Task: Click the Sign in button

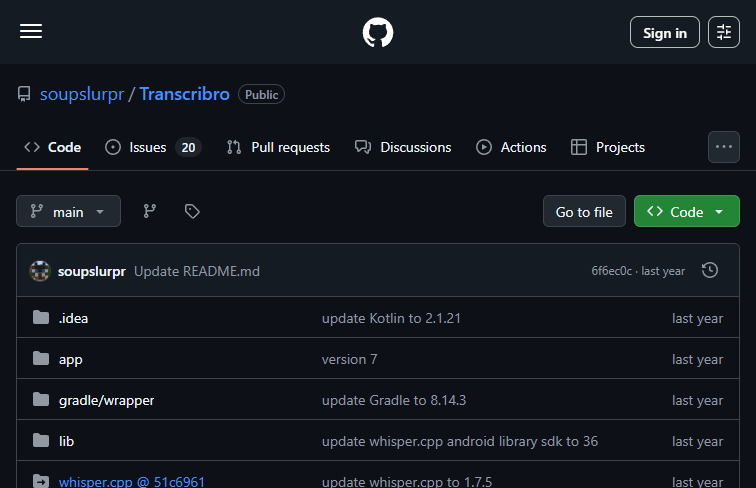Action: [x=664, y=32]
